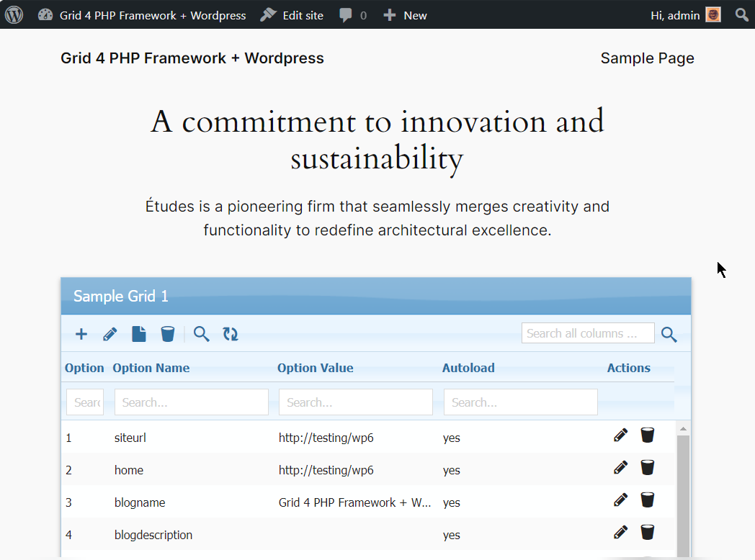Click the Option Value column search box
The height and width of the screenshot is (560, 755).
[x=355, y=402]
